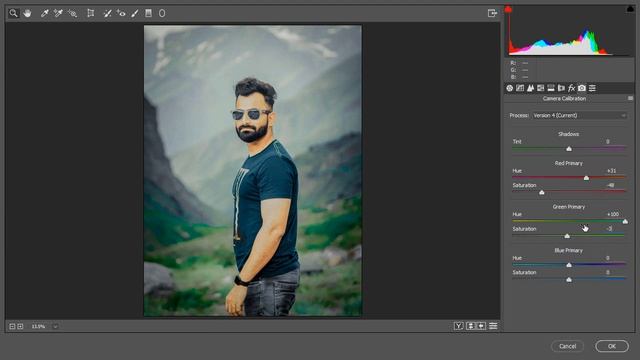Click the Green Primary section label
This screenshot has height=360, width=640.
click(x=569, y=207)
